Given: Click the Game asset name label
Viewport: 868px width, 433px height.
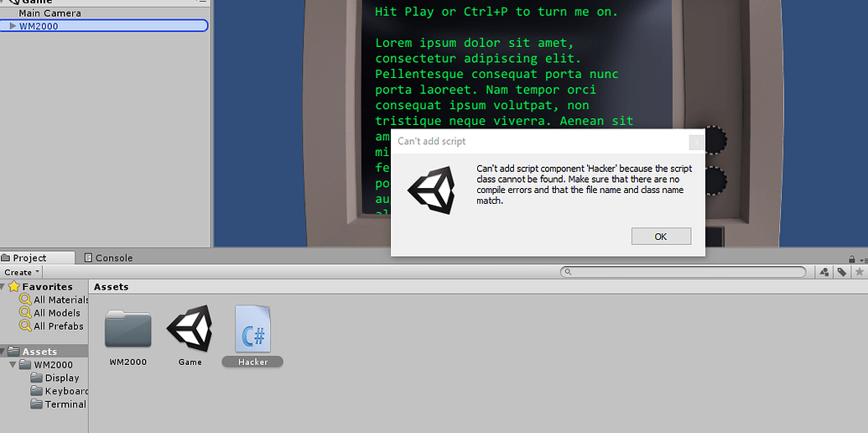Looking at the screenshot, I should [x=190, y=363].
